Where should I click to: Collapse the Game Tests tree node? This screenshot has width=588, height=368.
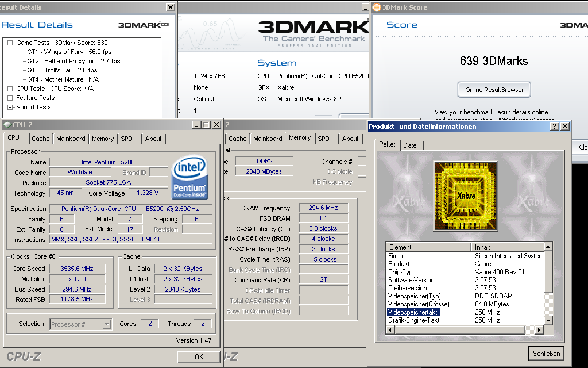click(10, 43)
